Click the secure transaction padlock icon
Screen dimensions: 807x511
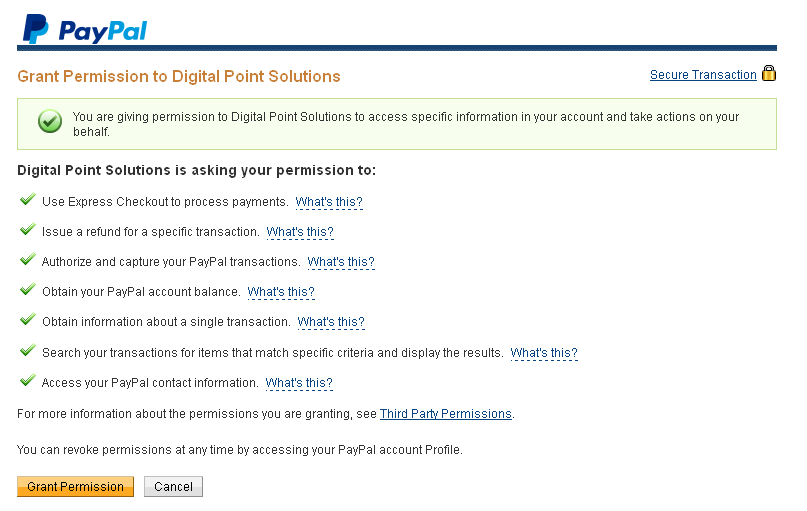tap(769, 74)
